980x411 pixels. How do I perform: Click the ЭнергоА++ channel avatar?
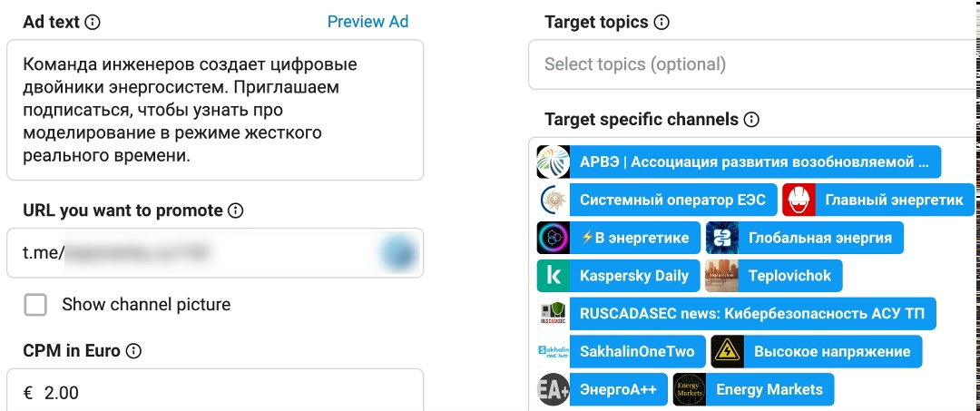coord(553,390)
